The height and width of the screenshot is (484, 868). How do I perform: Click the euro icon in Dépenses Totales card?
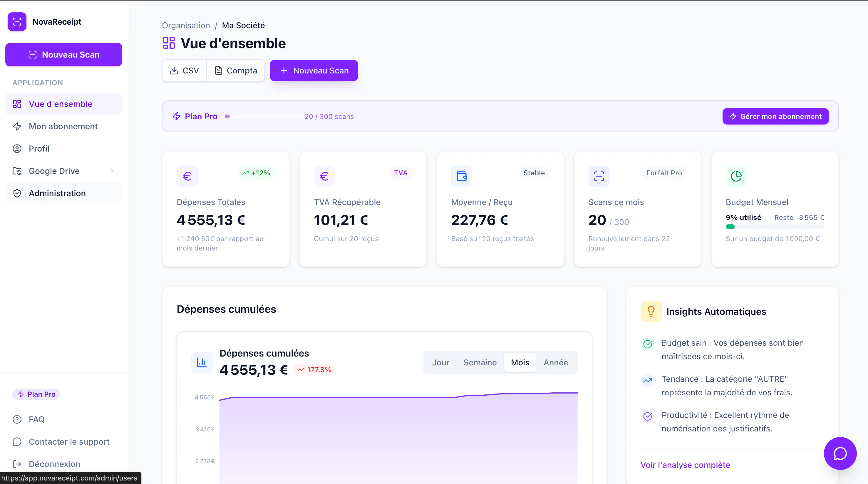click(187, 176)
